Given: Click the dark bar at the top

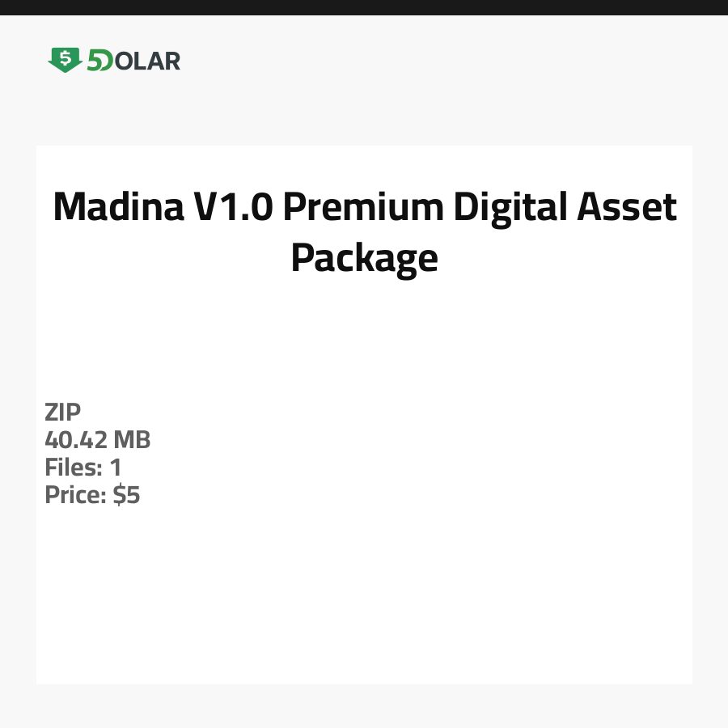Looking at the screenshot, I should click(364, 7).
